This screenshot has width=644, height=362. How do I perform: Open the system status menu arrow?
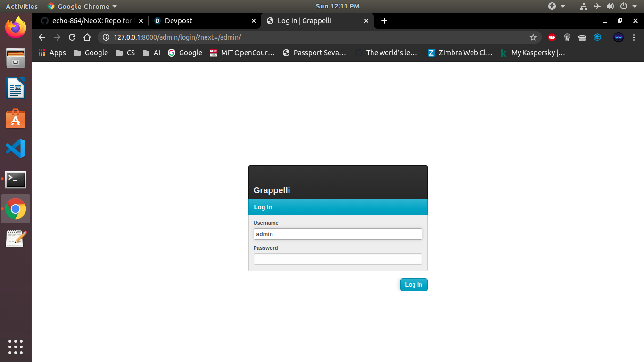pyautogui.click(x=635, y=6)
